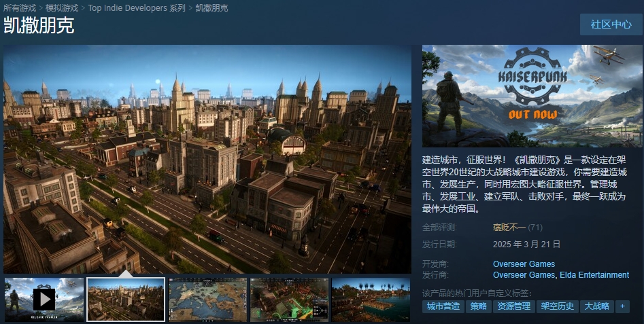Screen dimensions: 644x324
Task: Click the 凯撒朋克 breadcrumb link
Action: [x=211, y=7]
